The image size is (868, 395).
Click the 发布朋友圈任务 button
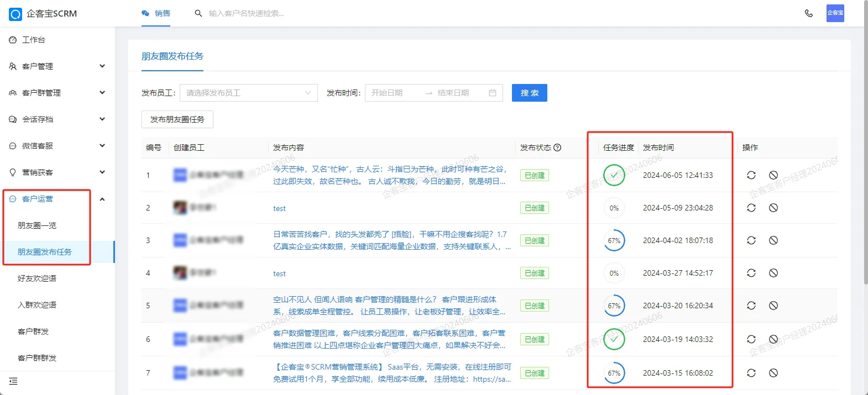click(x=177, y=119)
